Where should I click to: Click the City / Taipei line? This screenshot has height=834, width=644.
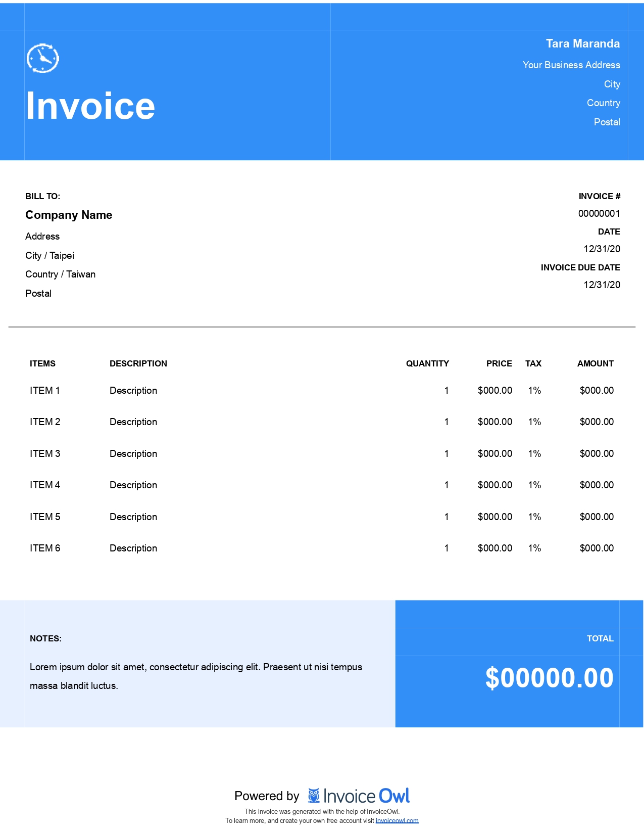49,255
